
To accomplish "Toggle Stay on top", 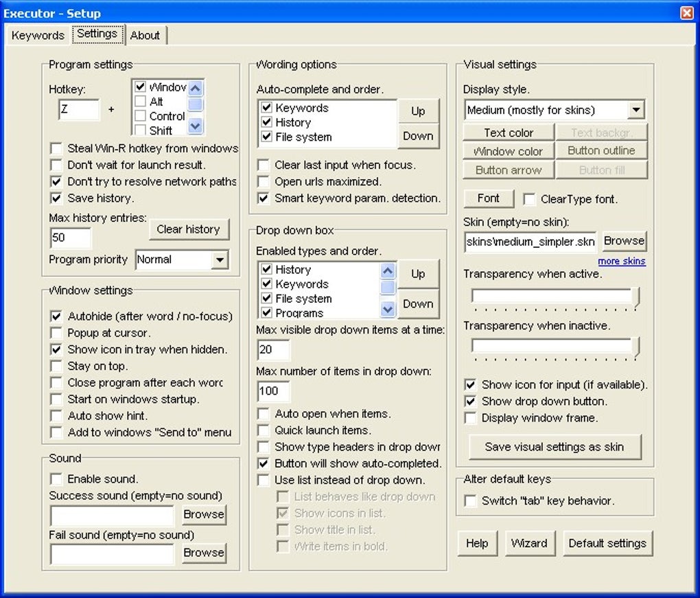I will pos(56,366).
